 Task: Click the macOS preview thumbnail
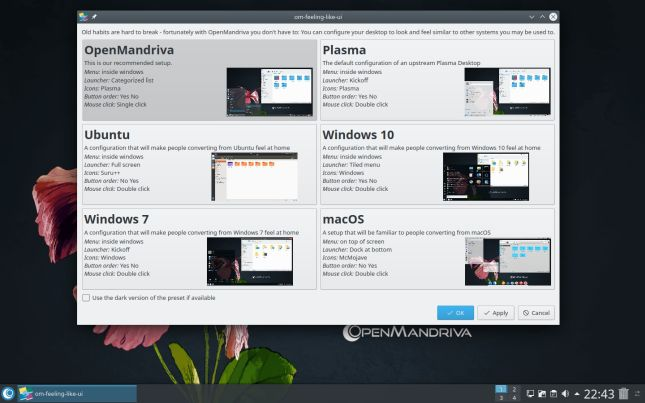508,262
